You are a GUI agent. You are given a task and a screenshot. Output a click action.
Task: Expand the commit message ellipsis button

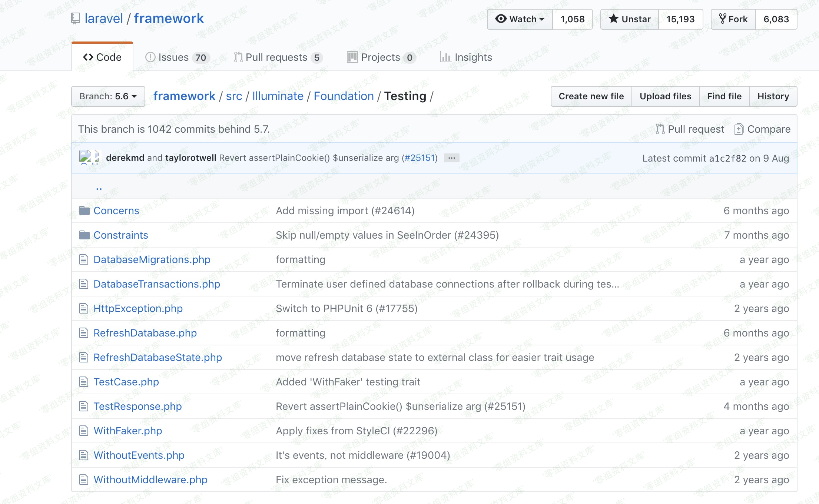click(451, 158)
